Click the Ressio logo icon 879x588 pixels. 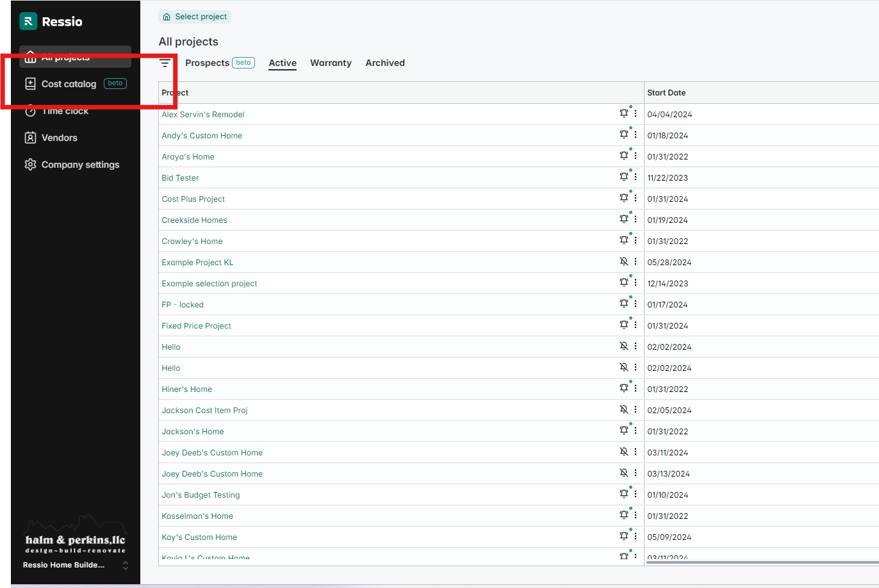tap(28, 21)
